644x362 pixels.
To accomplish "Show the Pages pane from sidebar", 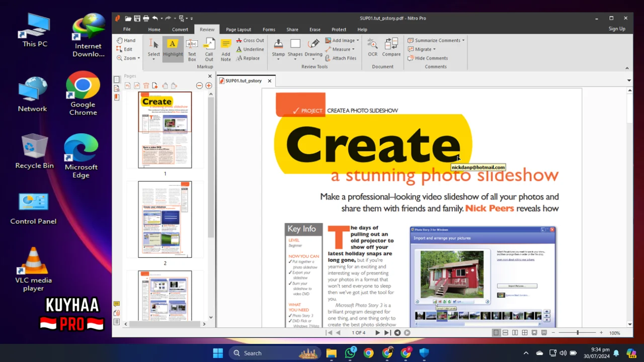I will [x=117, y=79].
